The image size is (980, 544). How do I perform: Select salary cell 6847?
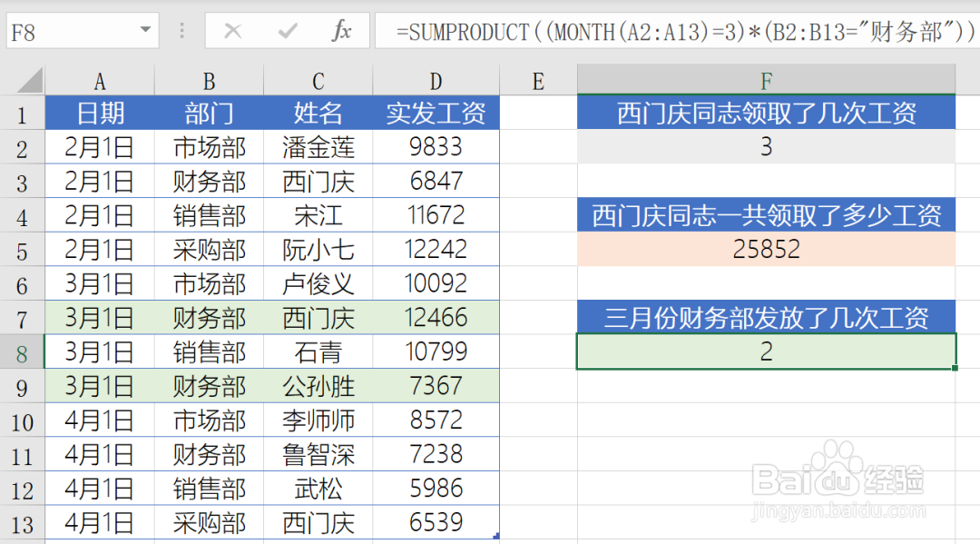(436, 182)
